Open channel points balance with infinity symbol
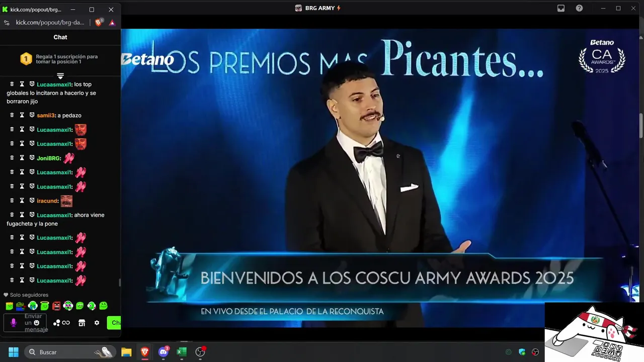The height and width of the screenshot is (362, 644). [x=61, y=323]
